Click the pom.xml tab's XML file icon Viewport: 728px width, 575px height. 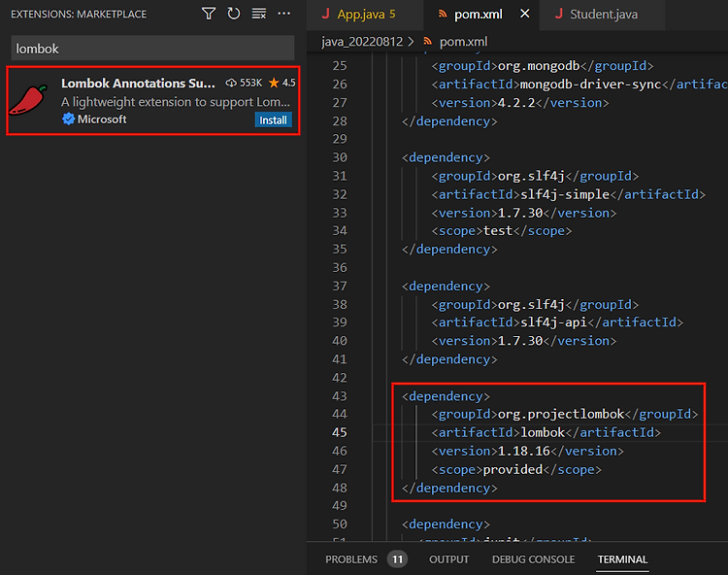(443, 15)
